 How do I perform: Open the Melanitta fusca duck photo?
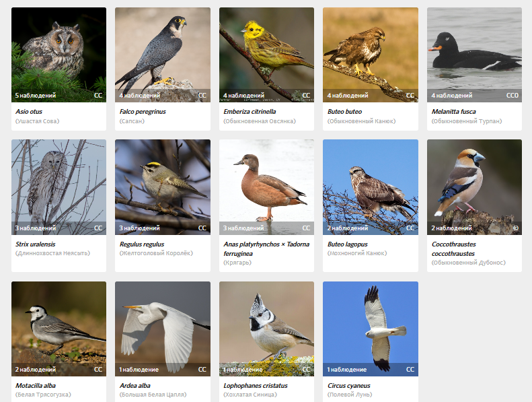474,55
